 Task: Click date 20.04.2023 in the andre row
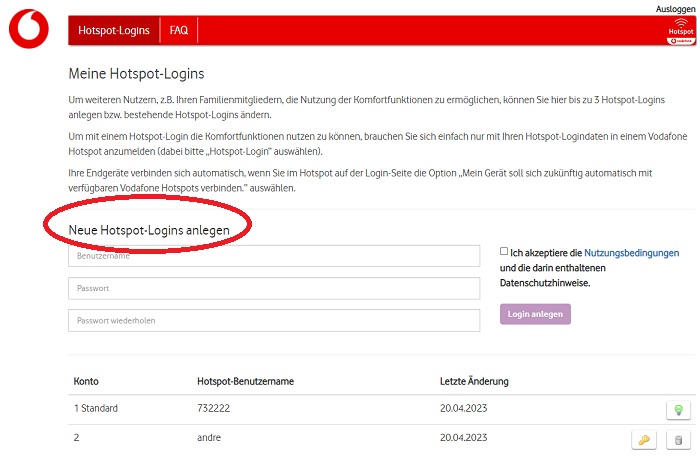coord(463,438)
